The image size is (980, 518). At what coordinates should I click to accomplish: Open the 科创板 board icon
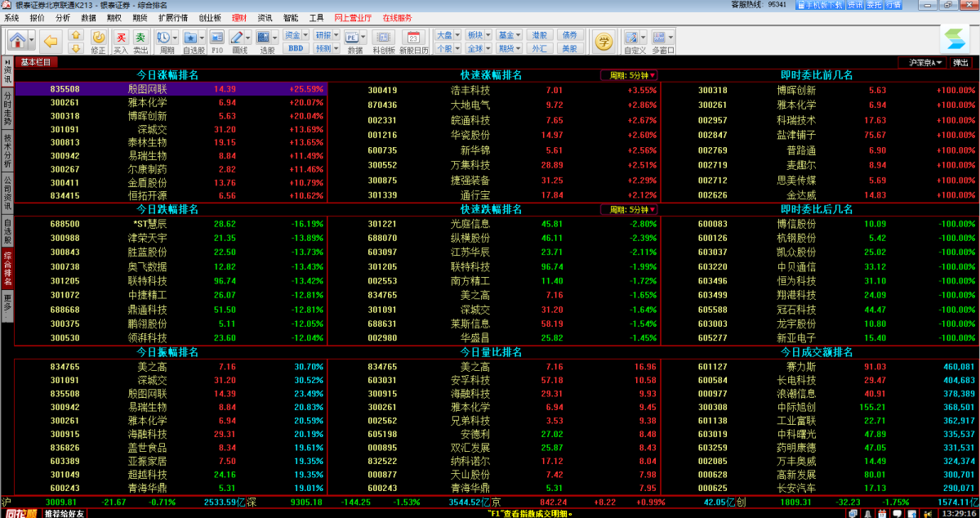(384, 42)
